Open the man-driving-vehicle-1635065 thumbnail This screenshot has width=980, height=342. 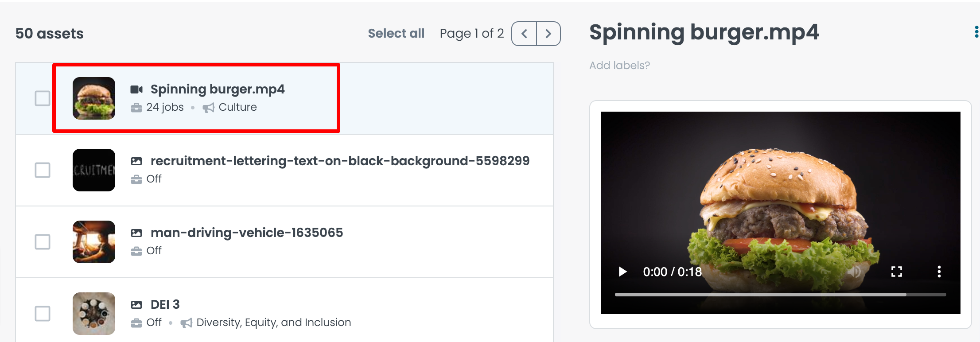(x=94, y=242)
